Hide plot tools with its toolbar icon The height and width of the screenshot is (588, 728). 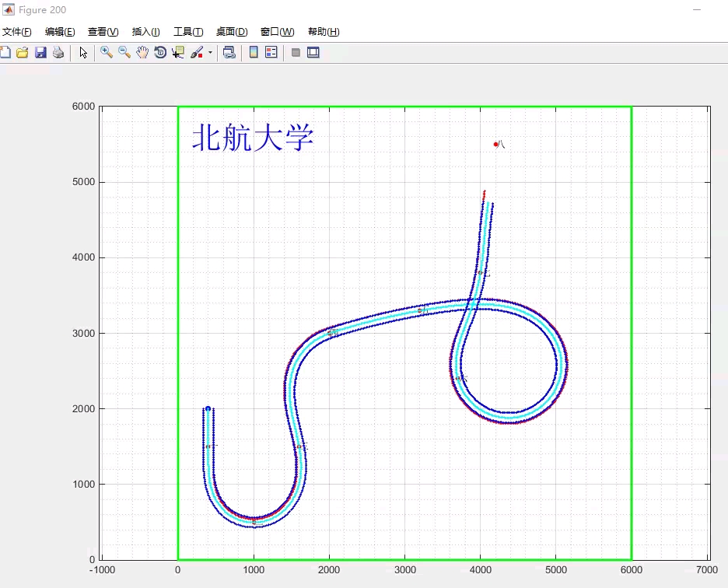295,52
